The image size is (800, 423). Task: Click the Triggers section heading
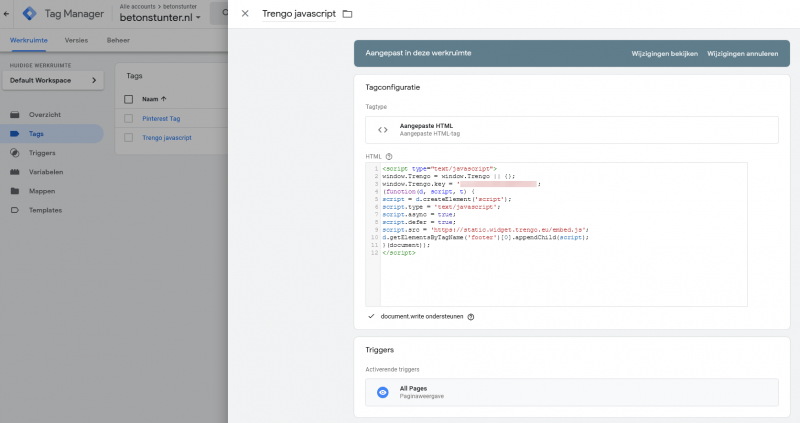(x=380, y=350)
